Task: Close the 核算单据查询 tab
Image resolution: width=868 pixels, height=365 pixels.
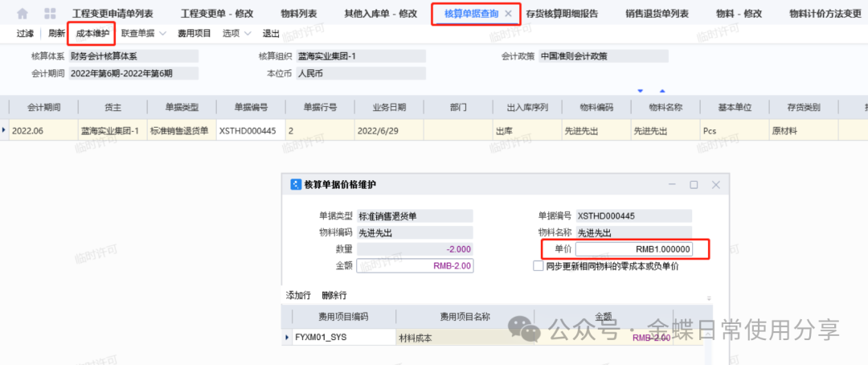Action: (508, 14)
